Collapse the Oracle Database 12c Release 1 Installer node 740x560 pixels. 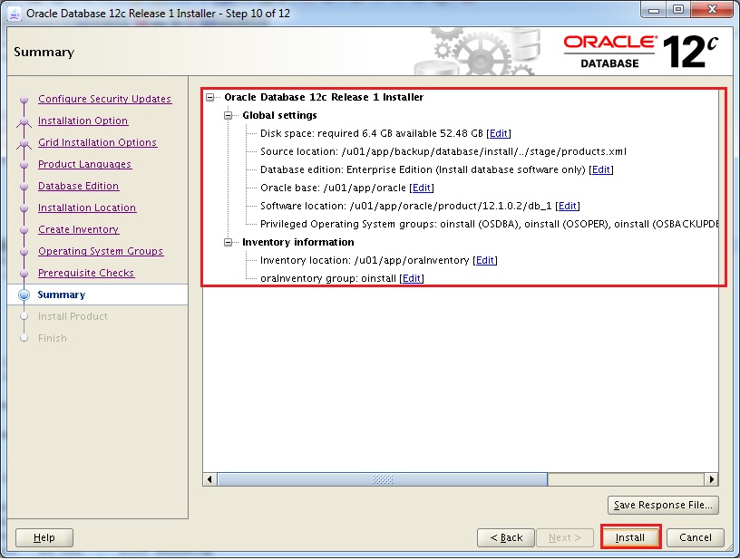(x=211, y=97)
